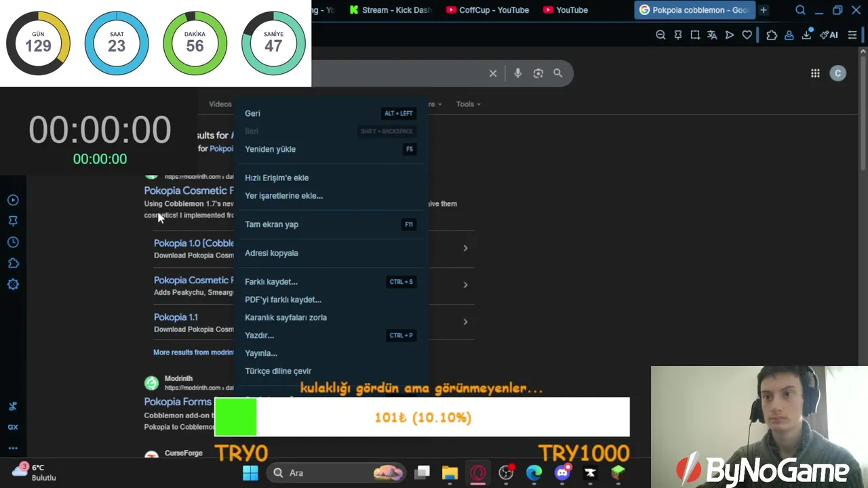868x488 pixels.
Task: Open the weather widget 6°C Bulutlu
Action: [34, 472]
